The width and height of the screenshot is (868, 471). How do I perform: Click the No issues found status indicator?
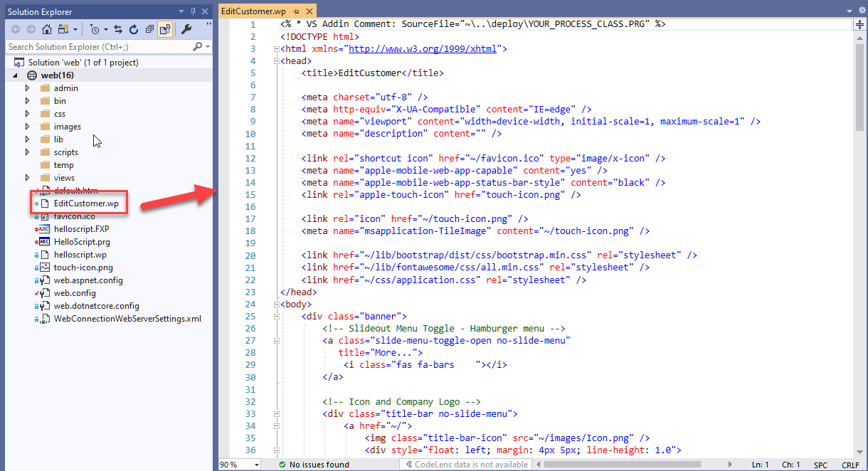coord(313,465)
